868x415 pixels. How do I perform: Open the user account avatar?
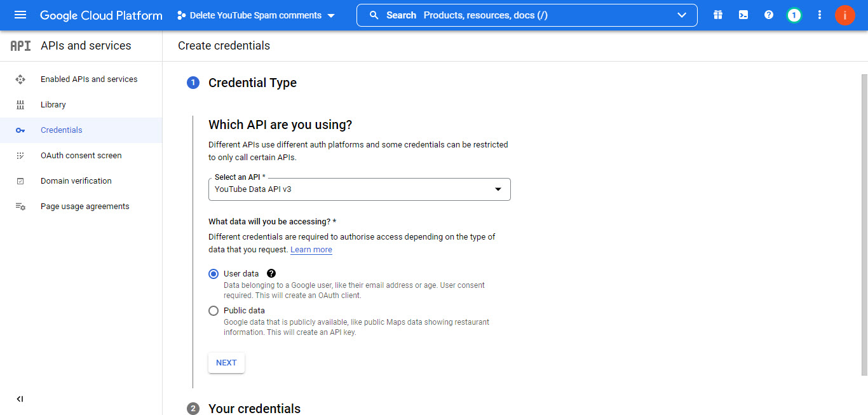pos(845,15)
